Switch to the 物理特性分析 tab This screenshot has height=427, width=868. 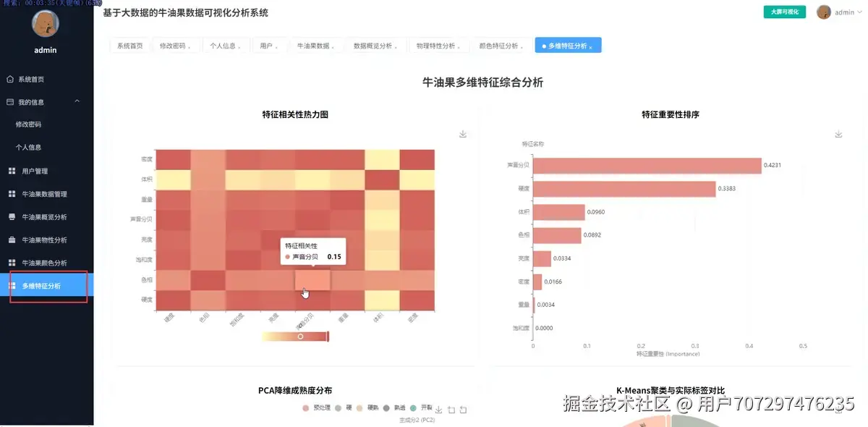[440, 45]
